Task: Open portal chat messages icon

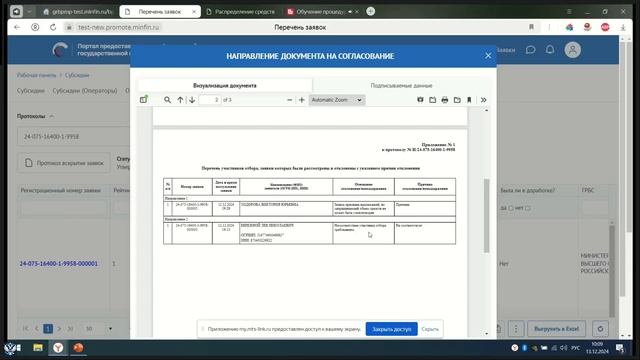Action: click(530, 50)
